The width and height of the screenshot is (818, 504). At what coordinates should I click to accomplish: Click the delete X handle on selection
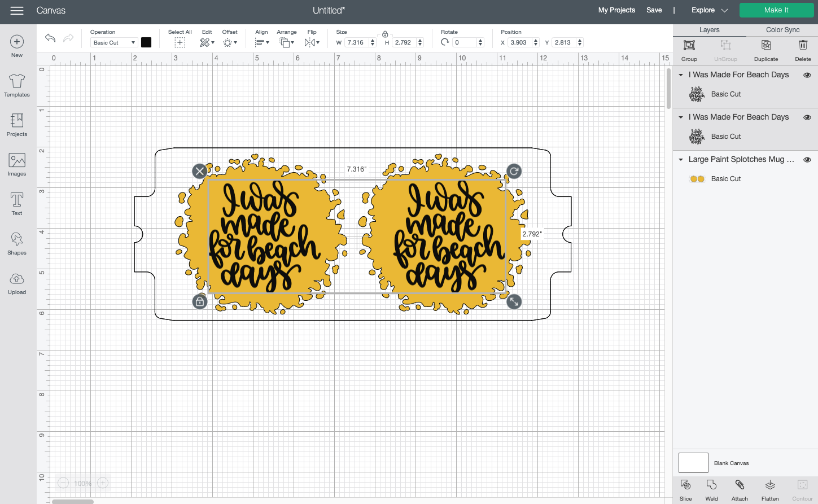click(199, 171)
